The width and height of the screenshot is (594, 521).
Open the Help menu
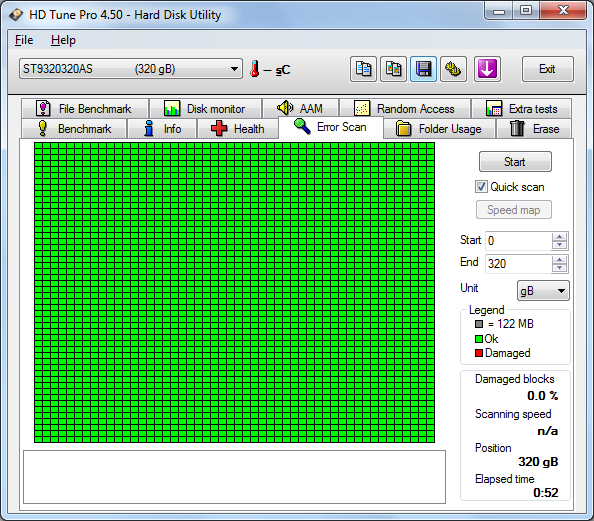tap(63, 40)
